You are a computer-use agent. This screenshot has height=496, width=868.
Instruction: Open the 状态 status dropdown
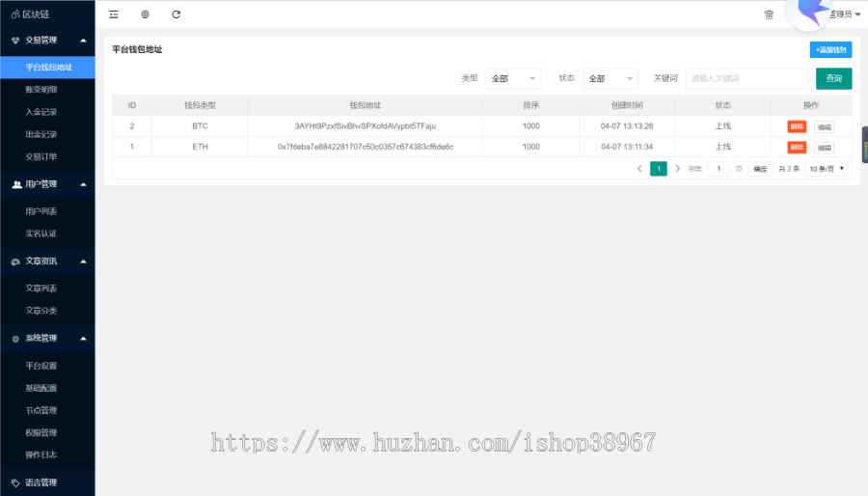coord(610,78)
